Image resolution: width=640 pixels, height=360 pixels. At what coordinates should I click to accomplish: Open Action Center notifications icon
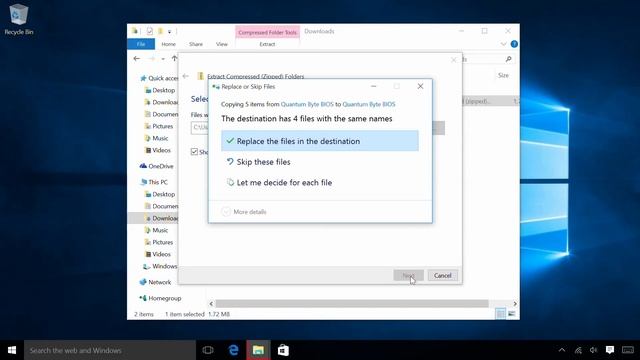(610, 350)
